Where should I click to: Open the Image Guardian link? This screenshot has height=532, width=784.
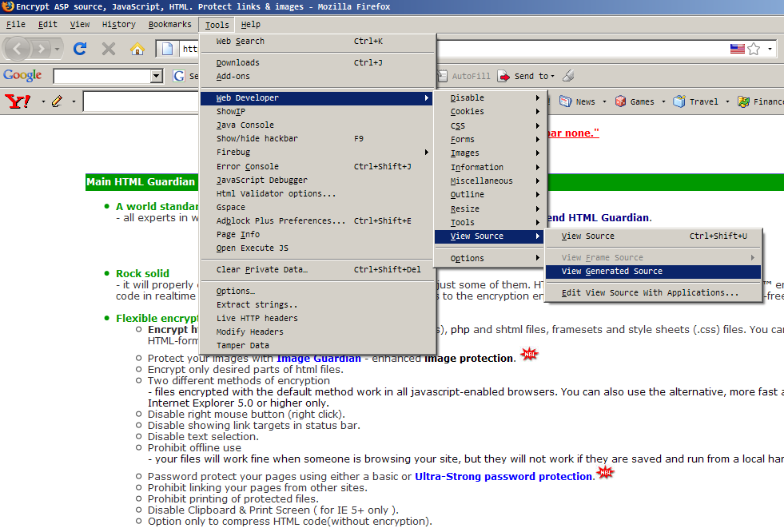(x=319, y=358)
